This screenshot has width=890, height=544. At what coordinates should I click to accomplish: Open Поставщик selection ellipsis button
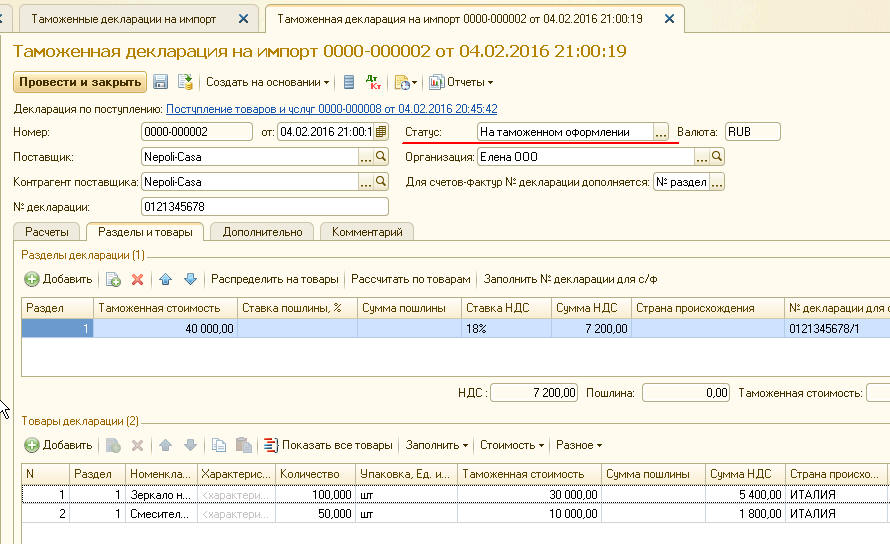click(x=366, y=157)
